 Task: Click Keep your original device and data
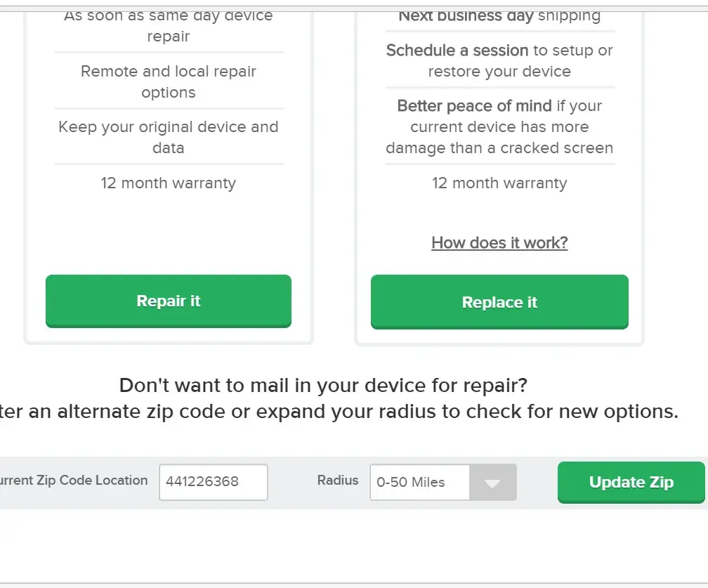[x=169, y=137]
